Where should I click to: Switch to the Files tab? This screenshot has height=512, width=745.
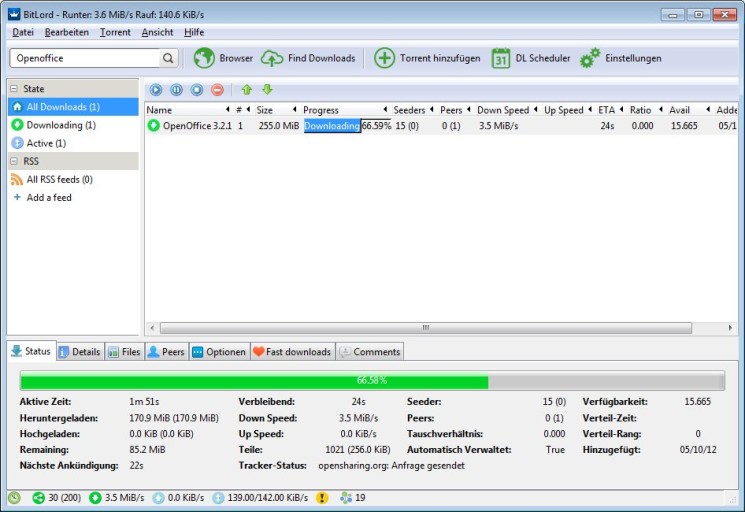[x=124, y=351]
